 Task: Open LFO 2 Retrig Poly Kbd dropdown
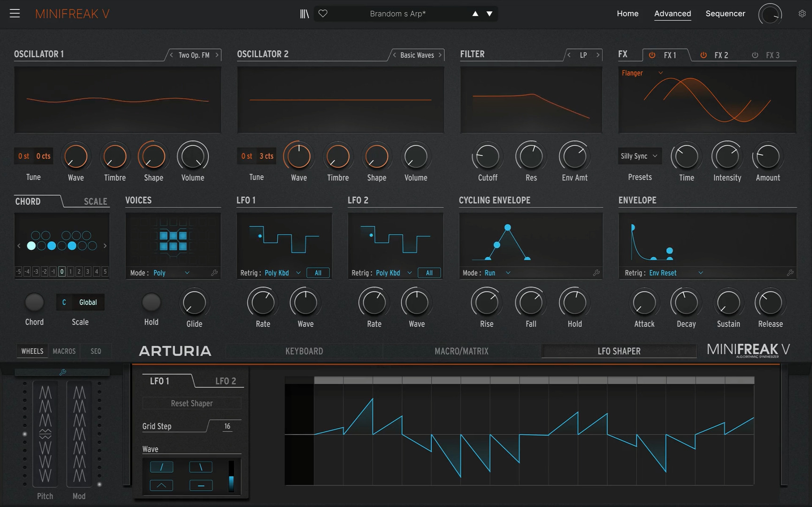click(394, 273)
